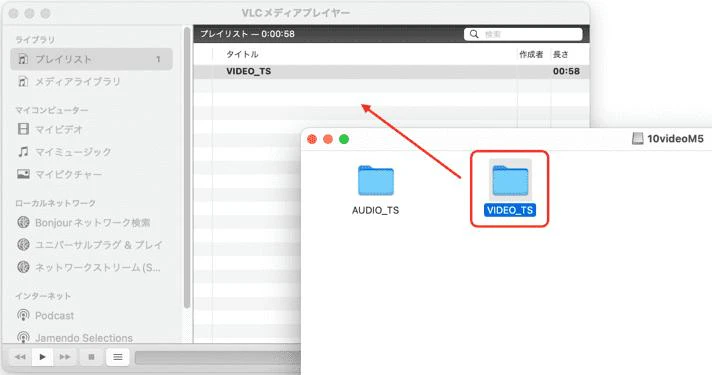Screen dimensions: 712x375
Task: Open マイミュージック in the sidebar
Action: pyautogui.click(x=73, y=152)
